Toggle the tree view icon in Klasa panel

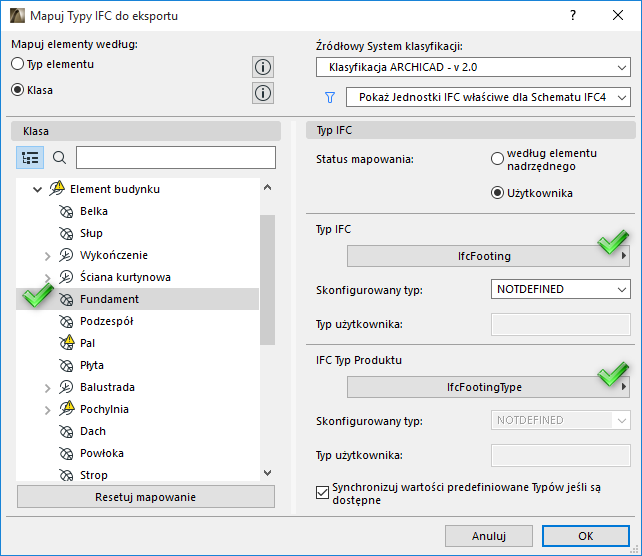point(30,158)
